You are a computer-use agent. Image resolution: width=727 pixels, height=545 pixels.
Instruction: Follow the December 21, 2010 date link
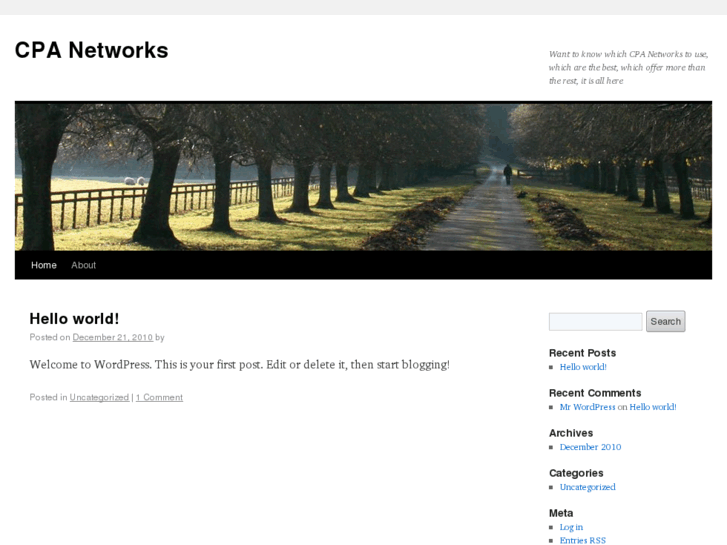coord(113,337)
